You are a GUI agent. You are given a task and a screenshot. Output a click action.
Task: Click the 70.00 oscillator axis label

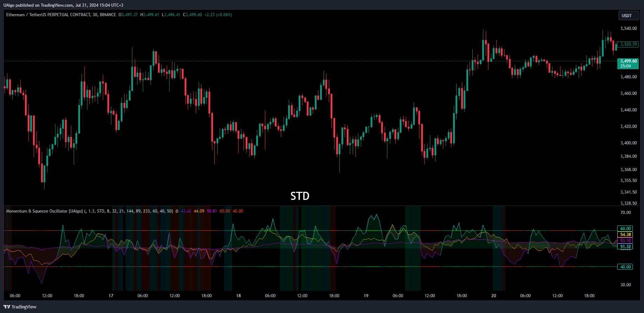pos(625,213)
